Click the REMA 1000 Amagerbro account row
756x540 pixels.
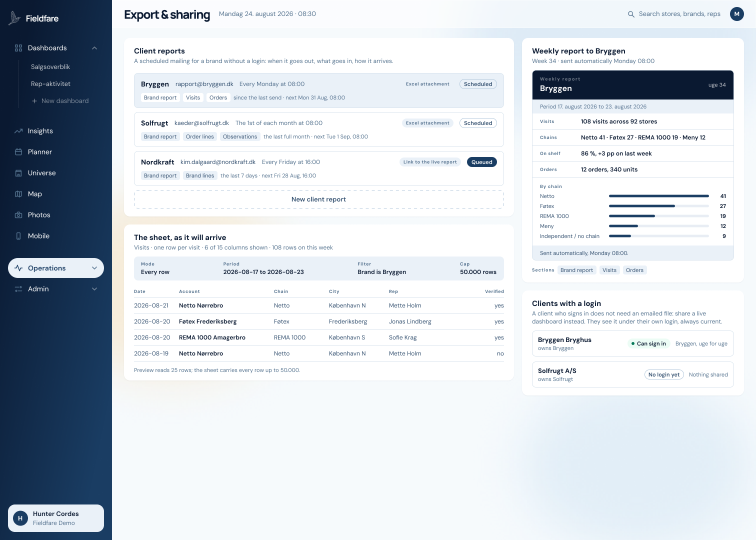[319, 337]
